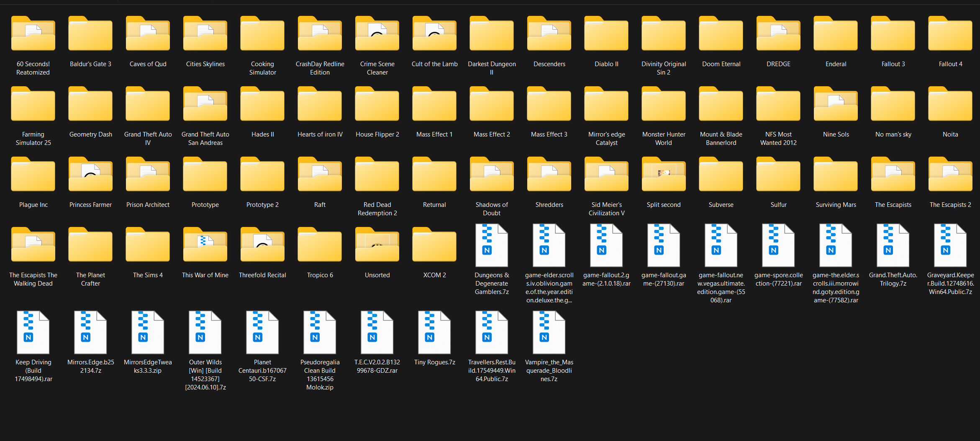Image resolution: width=980 pixels, height=441 pixels.
Task: Select the "Mass Effect 1" label
Action: (434, 134)
